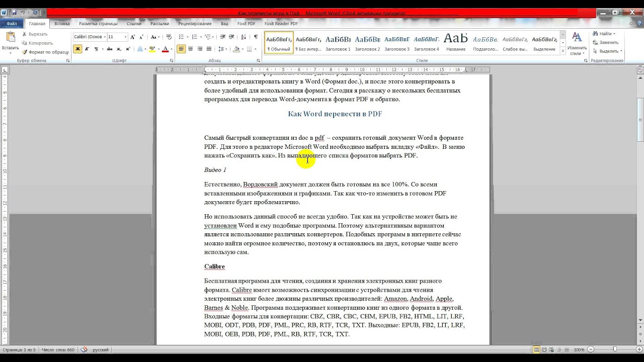Increase font size with grow font icon

coord(133,37)
